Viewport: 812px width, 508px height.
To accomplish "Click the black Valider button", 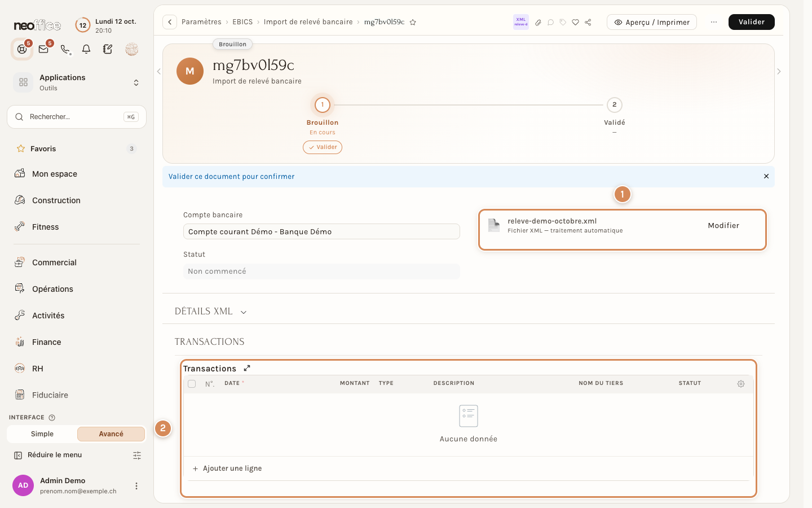I will pyautogui.click(x=752, y=22).
